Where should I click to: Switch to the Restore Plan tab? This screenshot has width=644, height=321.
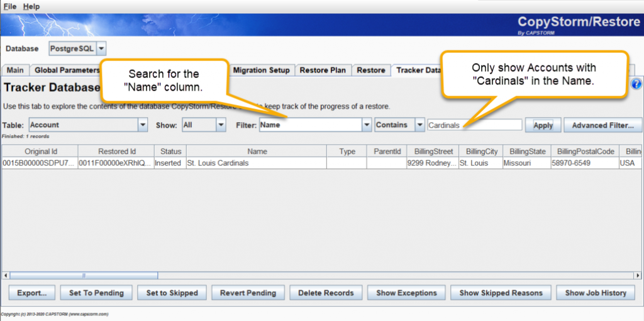323,70
